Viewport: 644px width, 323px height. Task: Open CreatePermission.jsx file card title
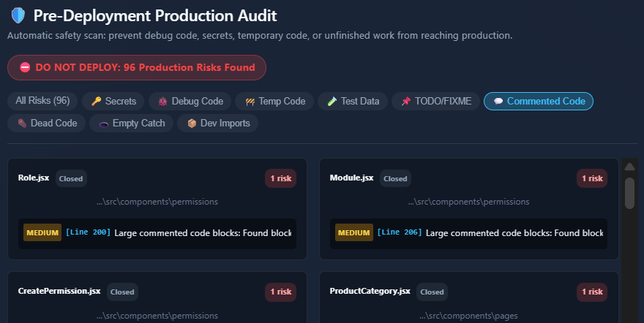pyautogui.click(x=59, y=291)
